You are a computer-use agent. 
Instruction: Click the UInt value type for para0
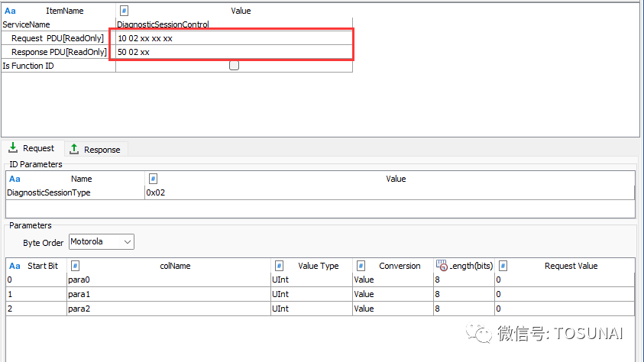[312, 280]
